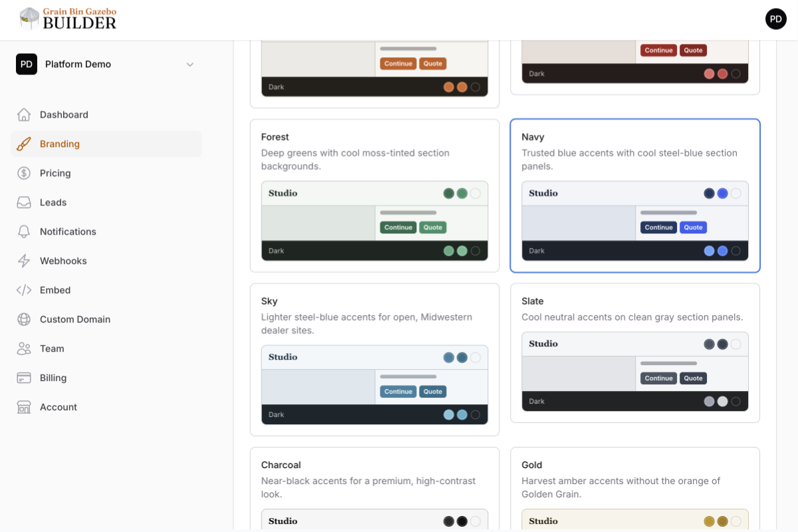Viewport: 798px width, 532px height.
Task: Click the Charcoal description about high-contrast look
Action: point(368,487)
